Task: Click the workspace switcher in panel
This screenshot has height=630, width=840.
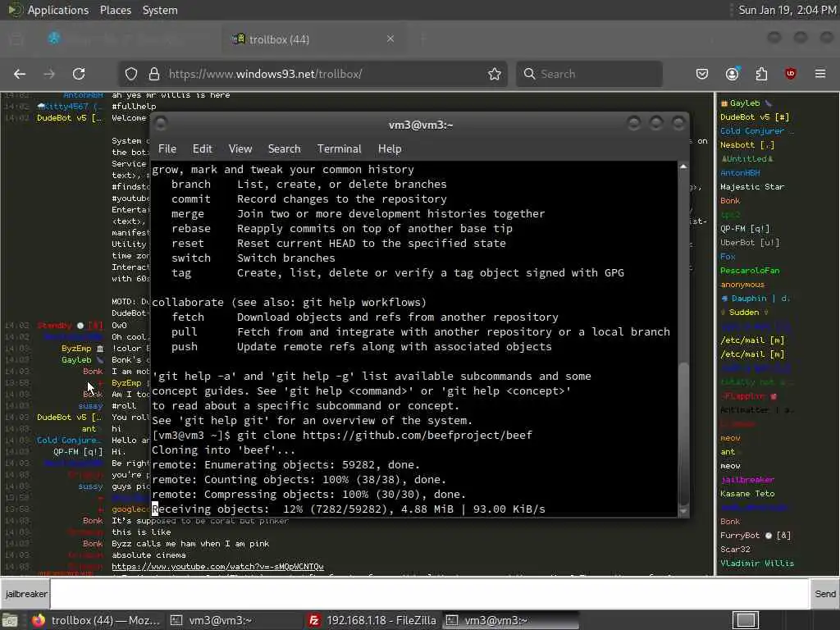Action: [746, 620]
